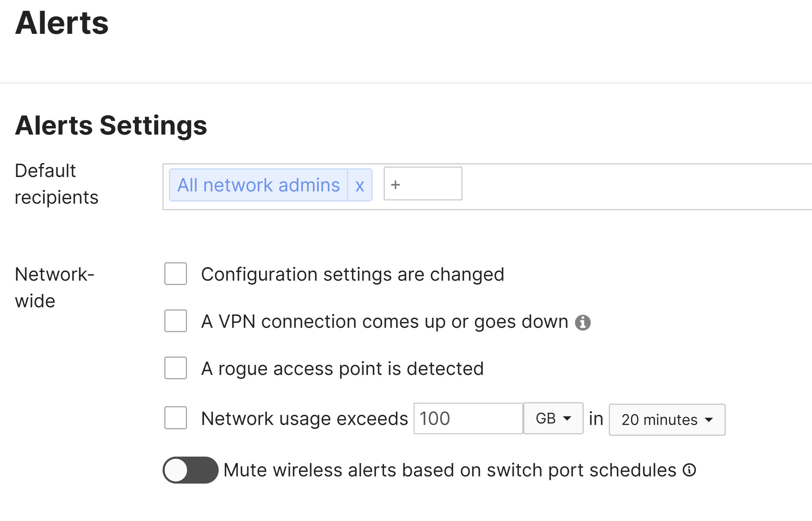
Task: Click the Configuration settings are changed label
Action: tap(352, 275)
